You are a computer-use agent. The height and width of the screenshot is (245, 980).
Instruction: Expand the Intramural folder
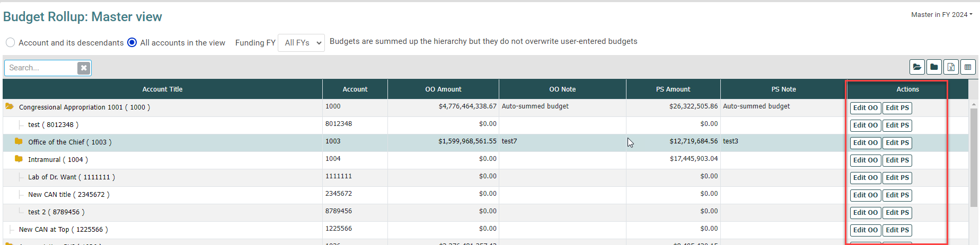[19, 159]
